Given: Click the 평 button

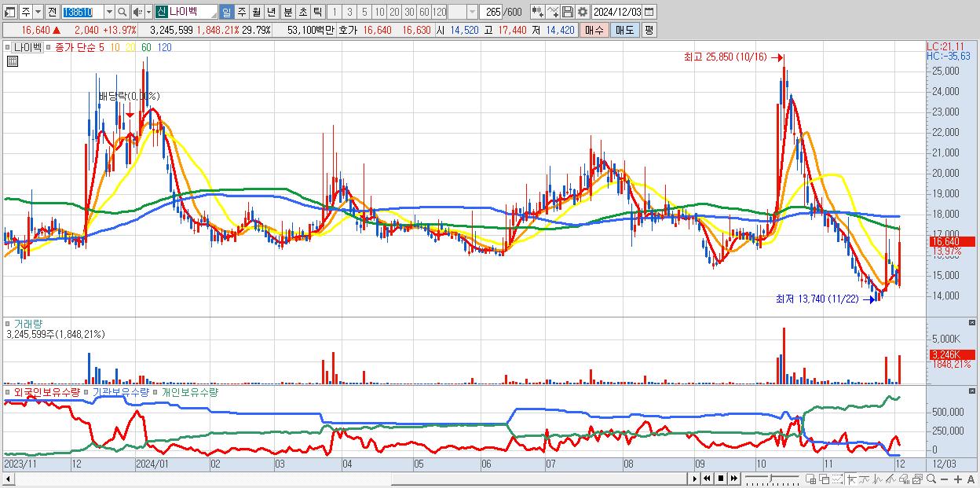Looking at the screenshot, I should [x=649, y=30].
